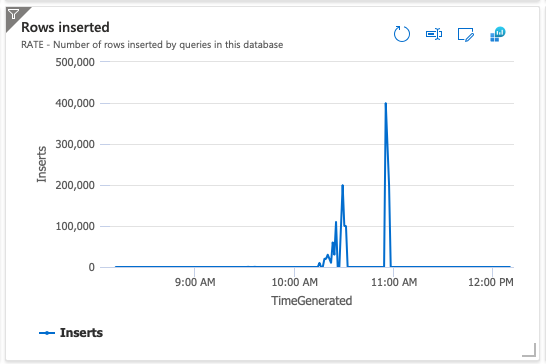Click the vertical Inserts y-axis title

coord(41,164)
